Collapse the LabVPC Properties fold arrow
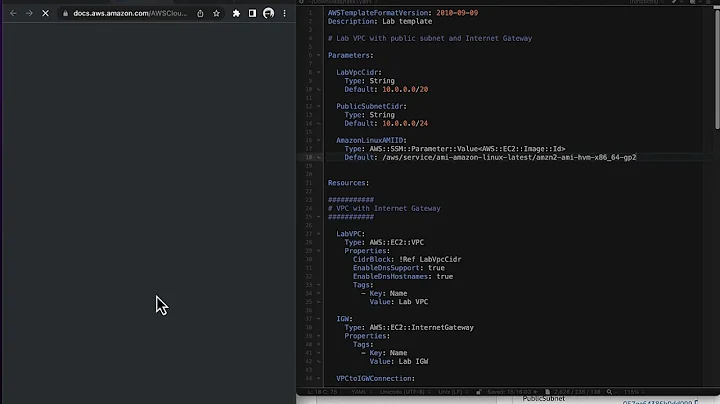This screenshot has width=720, height=404. [x=318, y=251]
